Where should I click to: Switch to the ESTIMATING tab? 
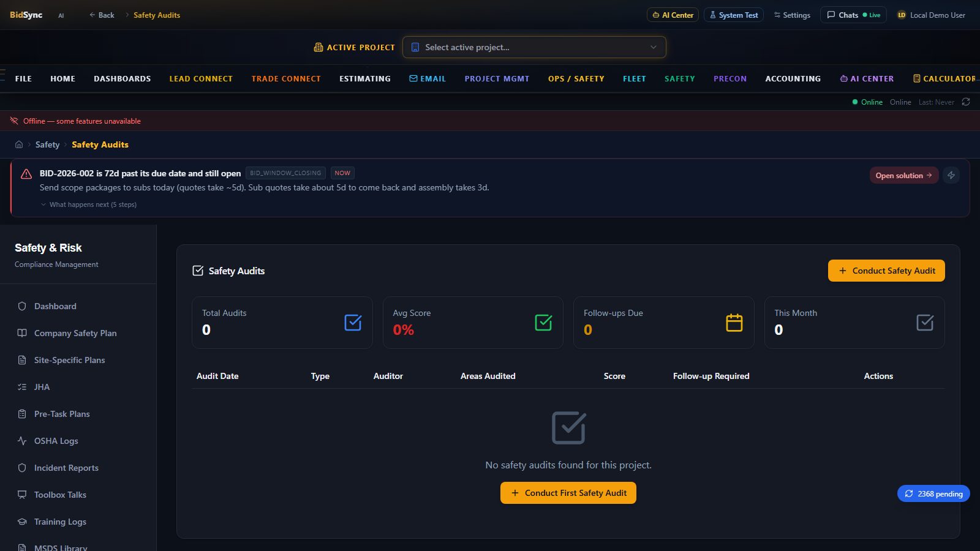pos(365,78)
